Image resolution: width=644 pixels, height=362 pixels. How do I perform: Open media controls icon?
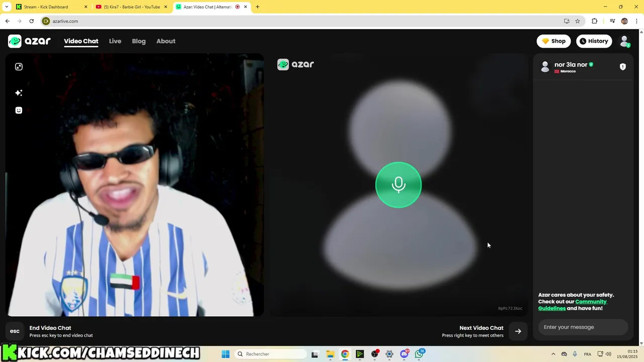pyautogui.click(x=612, y=21)
